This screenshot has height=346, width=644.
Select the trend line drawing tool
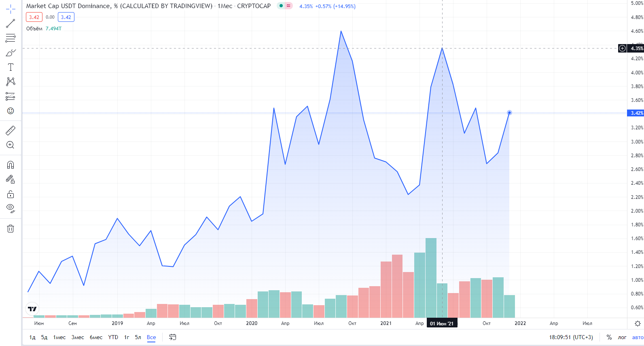[x=11, y=23]
